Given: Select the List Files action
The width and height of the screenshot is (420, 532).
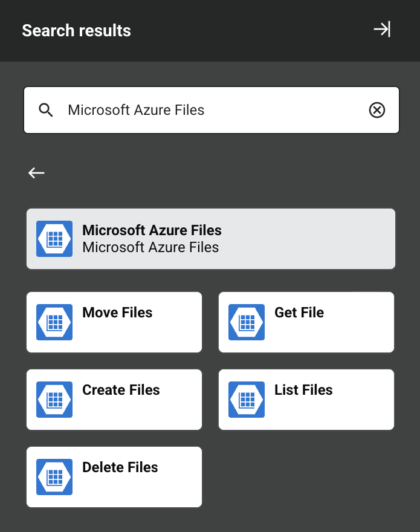Looking at the screenshot, I should (x=306, y=399).
